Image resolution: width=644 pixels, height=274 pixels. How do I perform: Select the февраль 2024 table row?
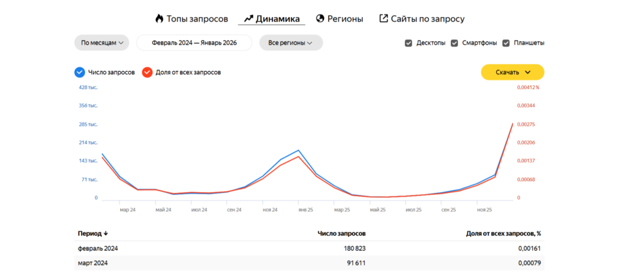(x=309, y=248)
